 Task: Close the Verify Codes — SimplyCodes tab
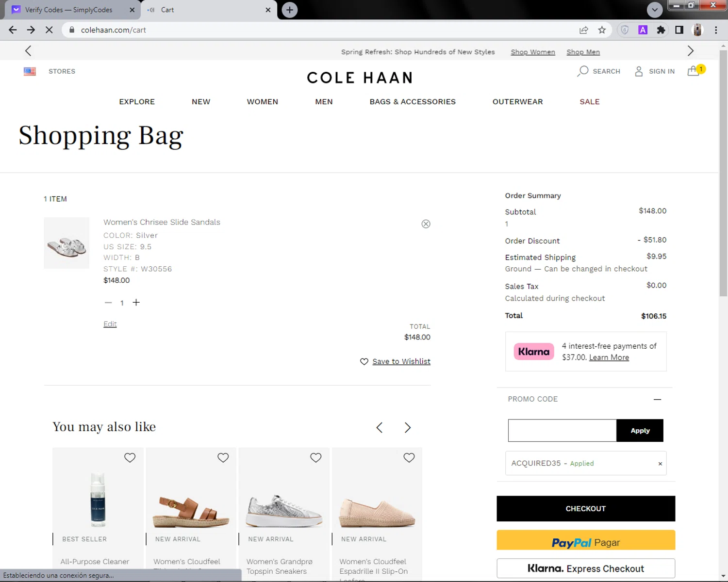(132, 10)
